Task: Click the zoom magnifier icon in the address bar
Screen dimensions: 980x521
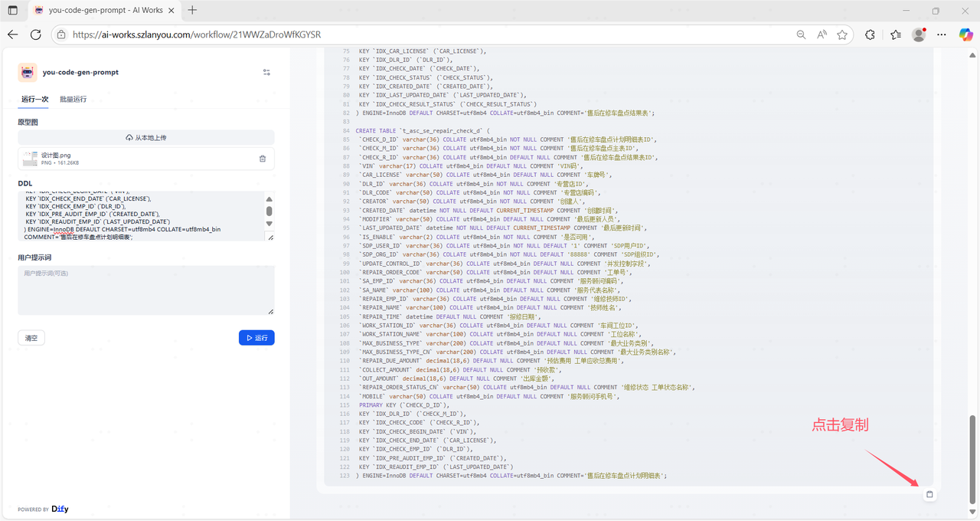Action: coord(801,34)
